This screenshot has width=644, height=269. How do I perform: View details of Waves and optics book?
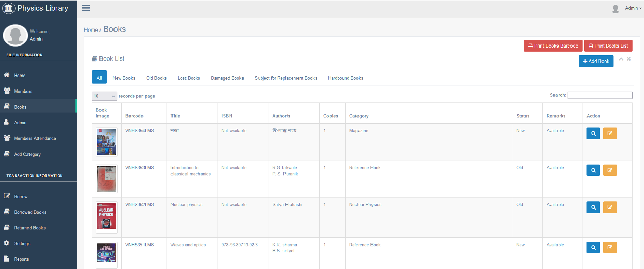tap(593, 247)
